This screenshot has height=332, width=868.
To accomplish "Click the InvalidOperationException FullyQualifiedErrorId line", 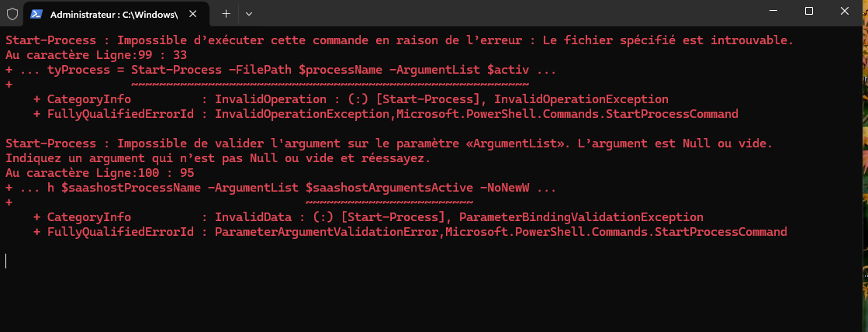I will [386, 114].
